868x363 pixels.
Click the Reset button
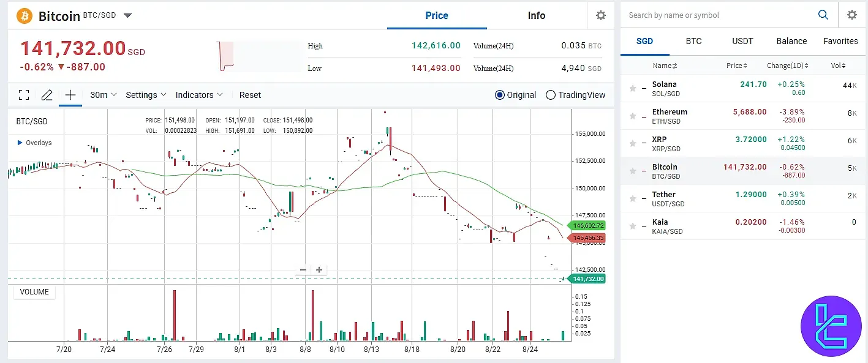pyautogui.click(x=250, y=95)
